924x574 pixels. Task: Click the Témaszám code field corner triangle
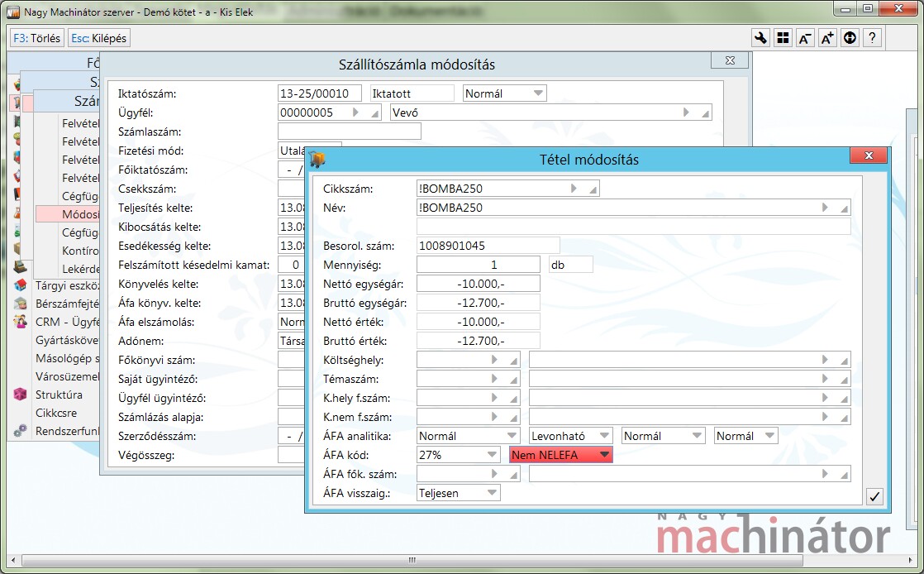coord(514,380)
